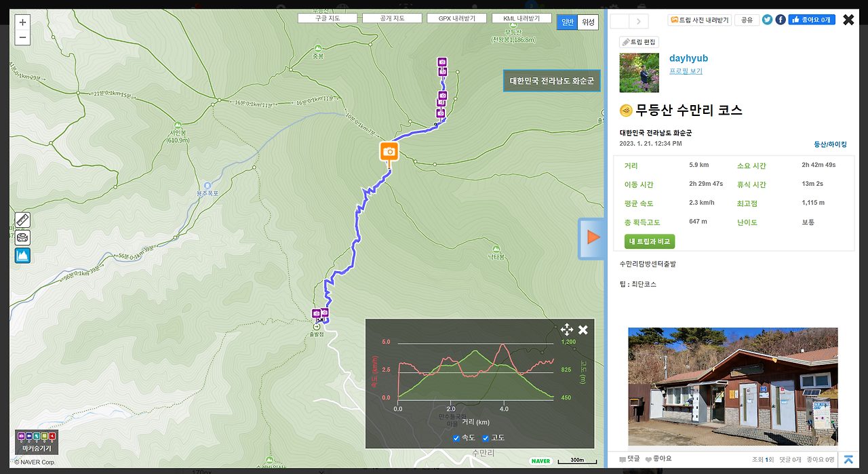Click the 팁 : 최단코스 tip text

(x=638, y=284)
